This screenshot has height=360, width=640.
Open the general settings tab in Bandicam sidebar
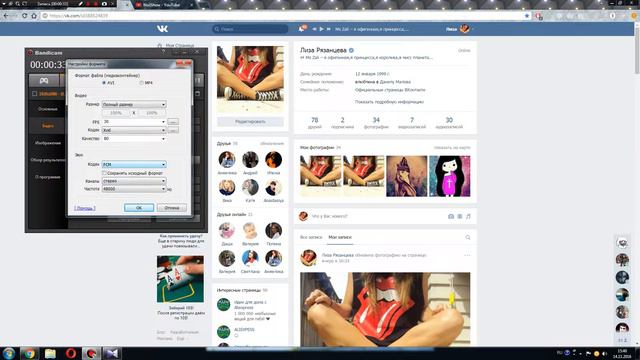click(48, 109)
